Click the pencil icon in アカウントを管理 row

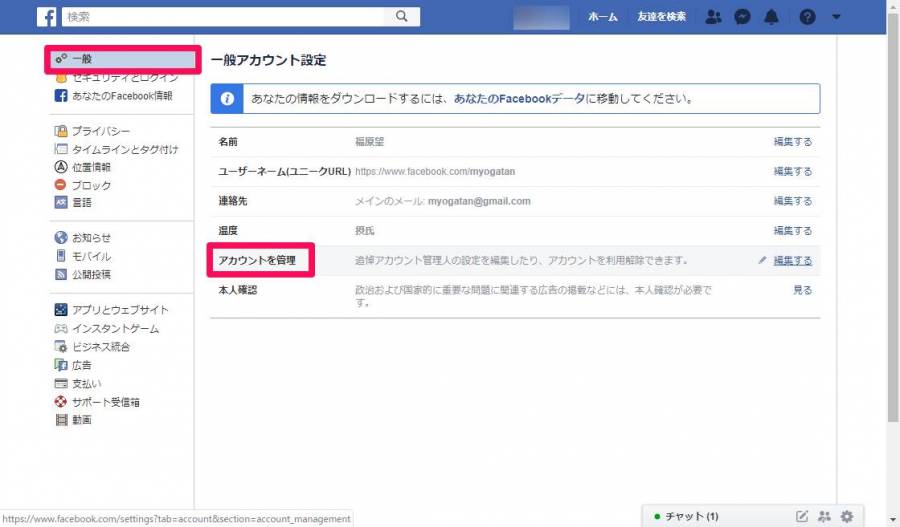click(762, 260)
